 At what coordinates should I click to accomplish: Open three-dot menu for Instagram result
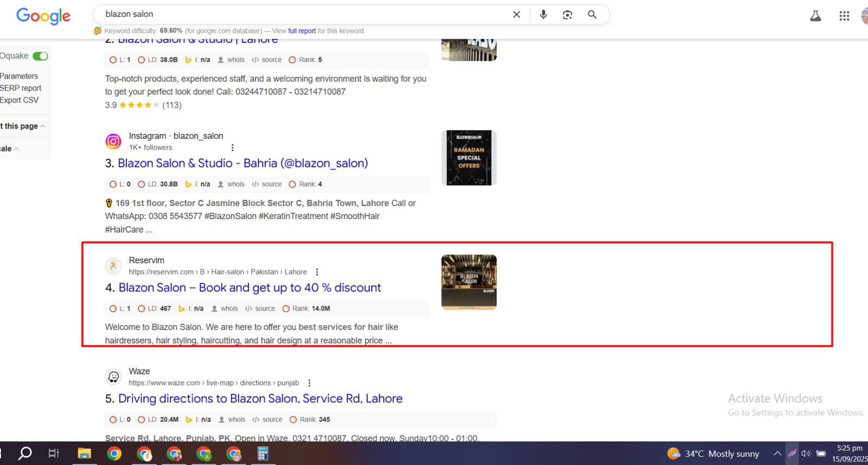(233, 148)
